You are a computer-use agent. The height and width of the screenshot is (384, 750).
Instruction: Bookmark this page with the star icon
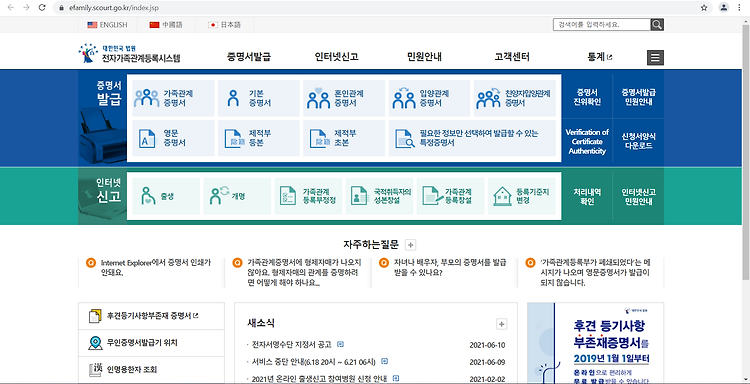[x=704, y=8]
